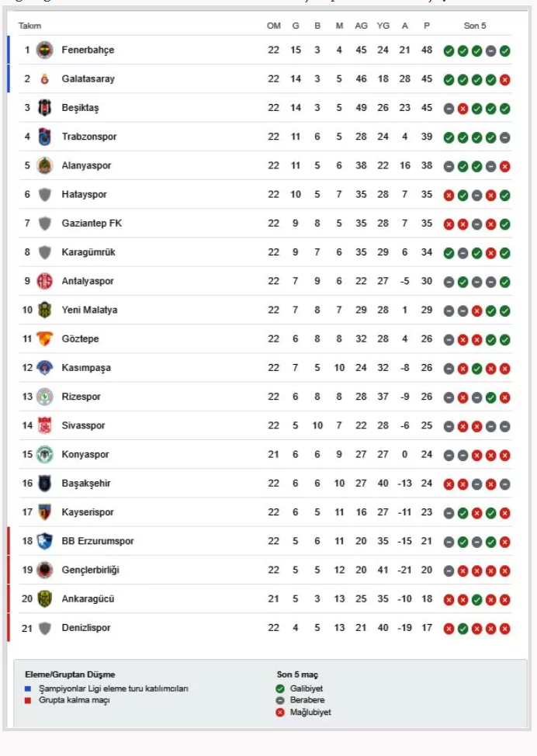Click the Galatasaray club logo

point(45,78)
